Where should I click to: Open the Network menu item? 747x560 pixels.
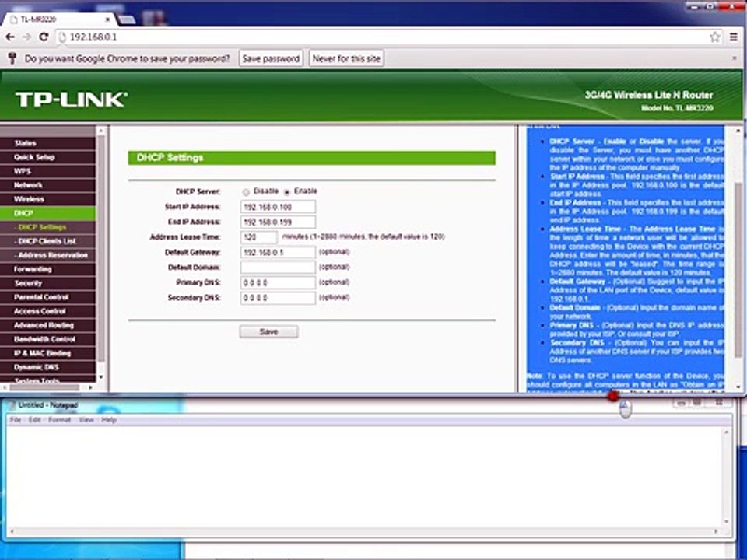coord(47,185)
